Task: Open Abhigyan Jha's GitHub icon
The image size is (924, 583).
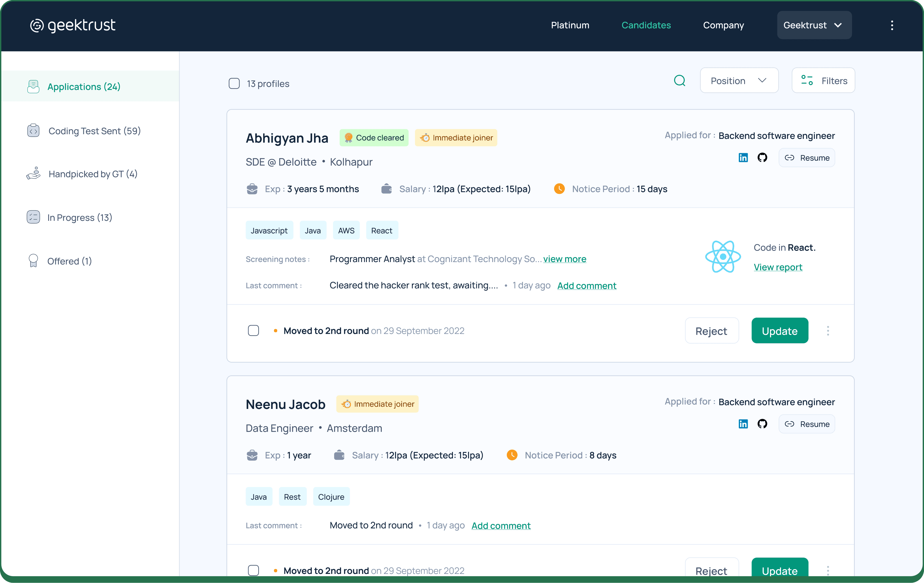Action: (x=763, y=158)
